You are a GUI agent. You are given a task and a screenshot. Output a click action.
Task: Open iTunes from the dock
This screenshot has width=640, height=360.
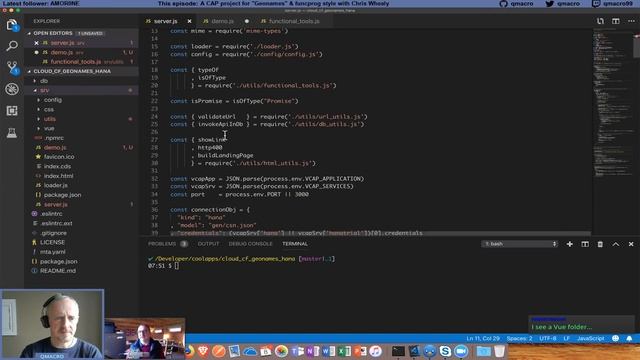tap(376, 351)
